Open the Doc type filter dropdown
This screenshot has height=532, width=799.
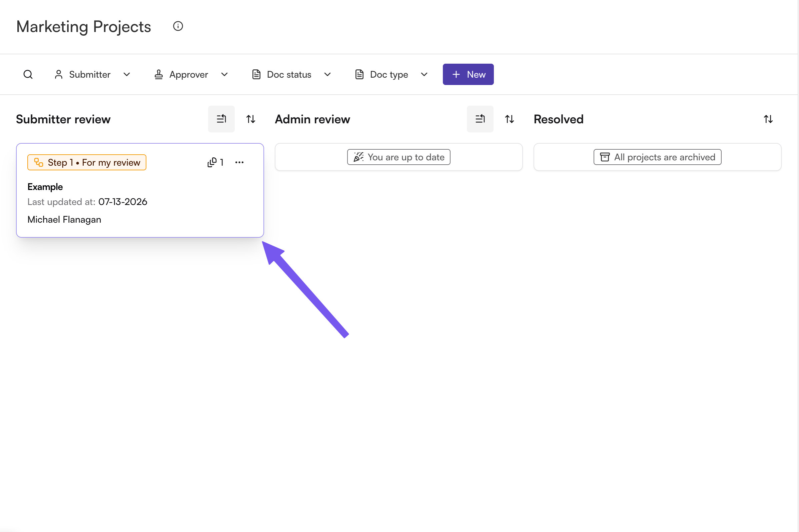pyautogui.click(x=391, y=74)
